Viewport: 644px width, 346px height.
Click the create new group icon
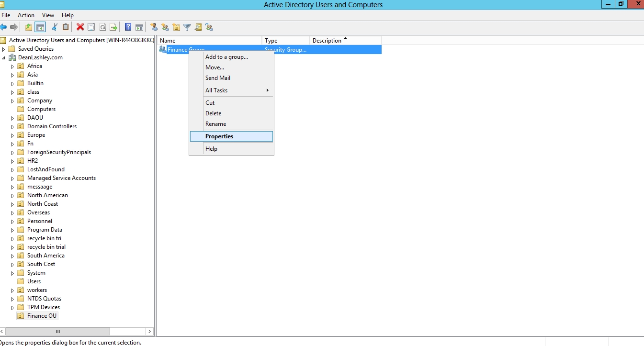pos(165,27)
